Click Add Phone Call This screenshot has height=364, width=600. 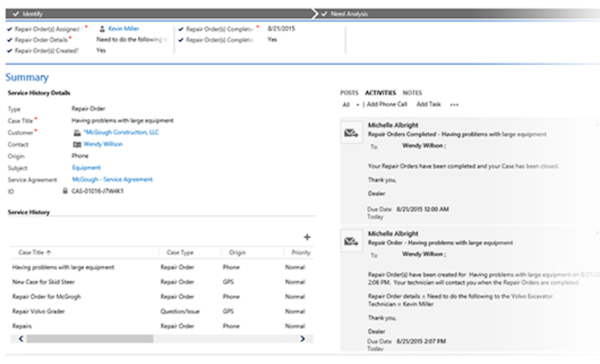pos(387,104)
